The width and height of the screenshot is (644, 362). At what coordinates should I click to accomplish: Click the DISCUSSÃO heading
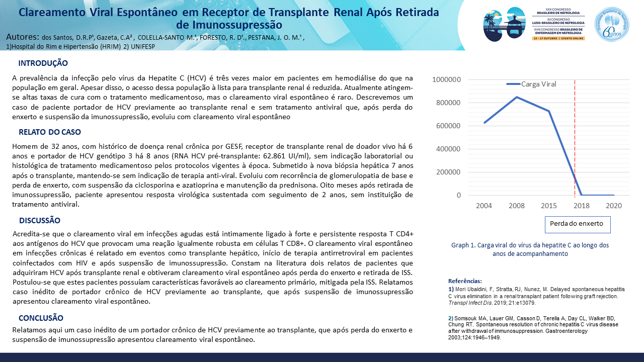point(40,221)
